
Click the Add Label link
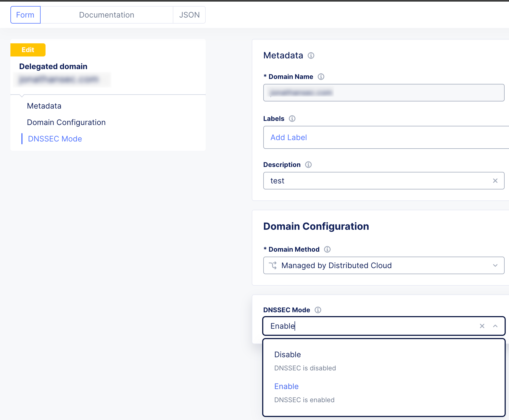tap(288, 137)
